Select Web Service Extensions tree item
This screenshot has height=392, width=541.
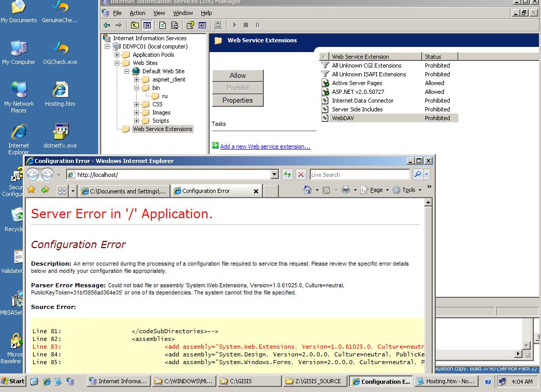coord(162,129)
